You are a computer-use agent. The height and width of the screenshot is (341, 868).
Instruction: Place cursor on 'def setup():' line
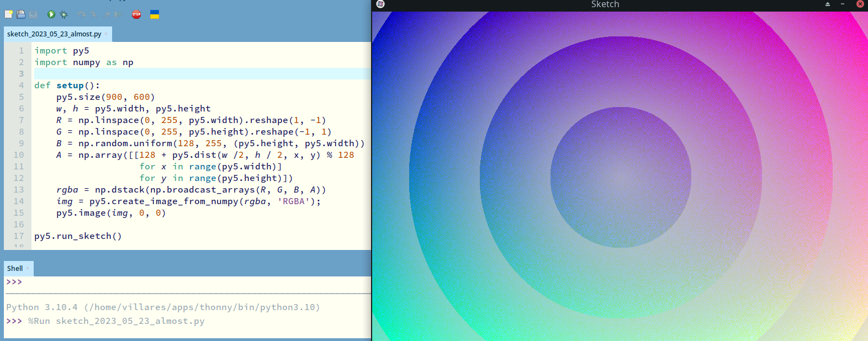point(67,86)
